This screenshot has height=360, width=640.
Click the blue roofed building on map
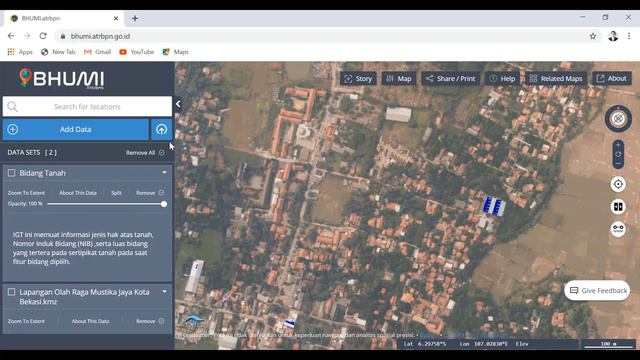point(494,206)
